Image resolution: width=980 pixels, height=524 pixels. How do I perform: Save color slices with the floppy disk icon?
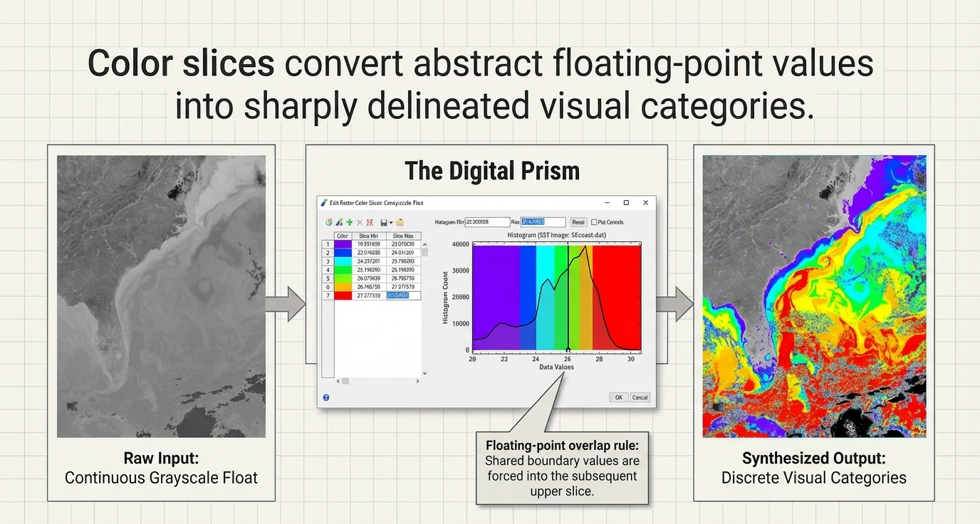(384, 223)
